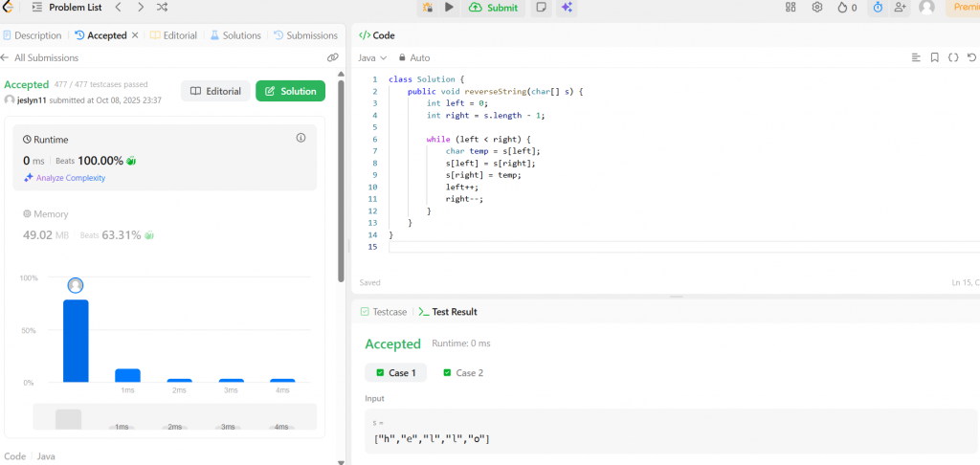Start the debugger with the bug icon
The width and height of the screenshot is (980, 465).
(x=428, y=8)
